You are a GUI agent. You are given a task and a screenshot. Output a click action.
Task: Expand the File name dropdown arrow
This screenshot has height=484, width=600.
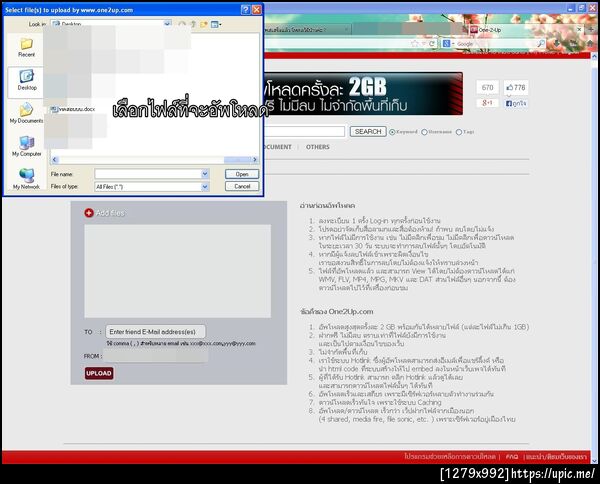tap(205, 174)
